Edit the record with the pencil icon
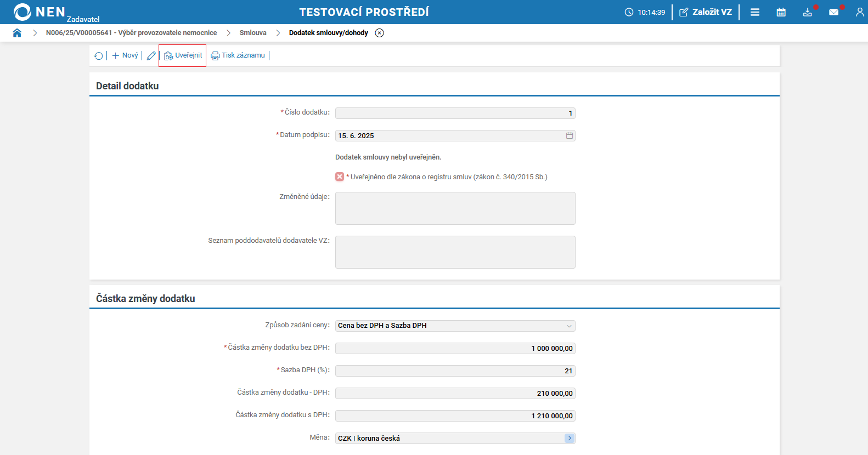868x455 pixels. 151,56
